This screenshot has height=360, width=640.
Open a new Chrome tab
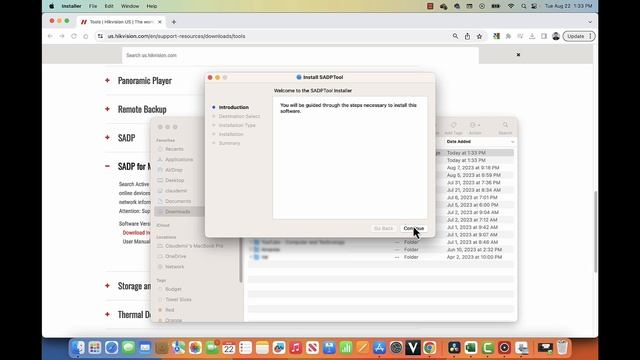[174, 22]
